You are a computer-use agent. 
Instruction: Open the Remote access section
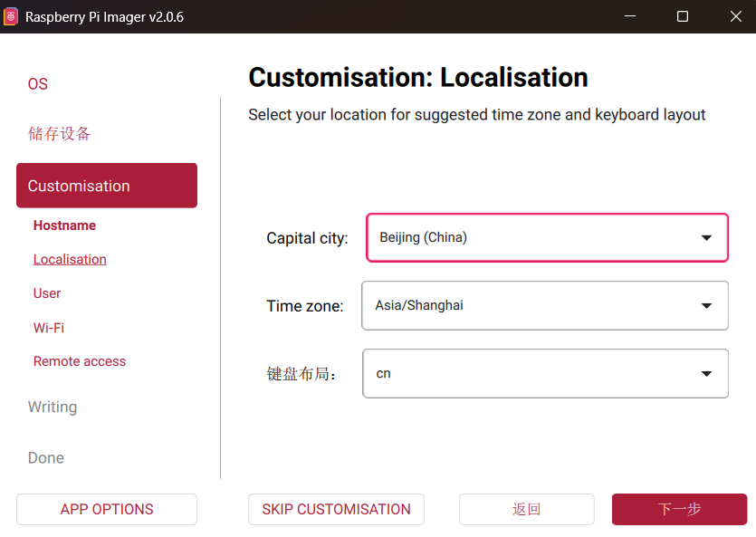pyautogui.click(x=80, y=361)
